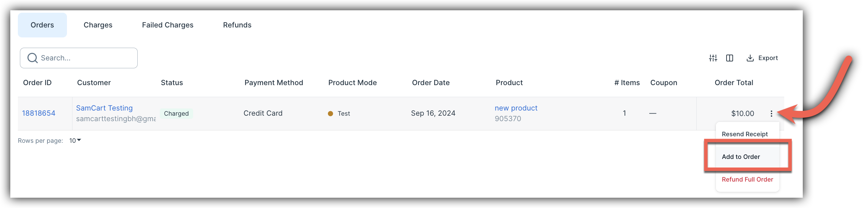Open the new product link
The width and height of the screenshot is (868, 208).
point(516,108)
